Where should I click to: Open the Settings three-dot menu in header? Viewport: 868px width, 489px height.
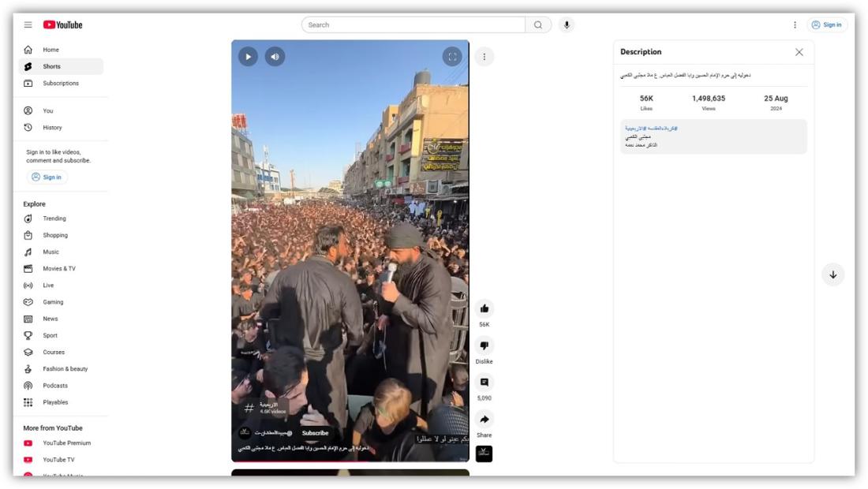coord(795,25)
